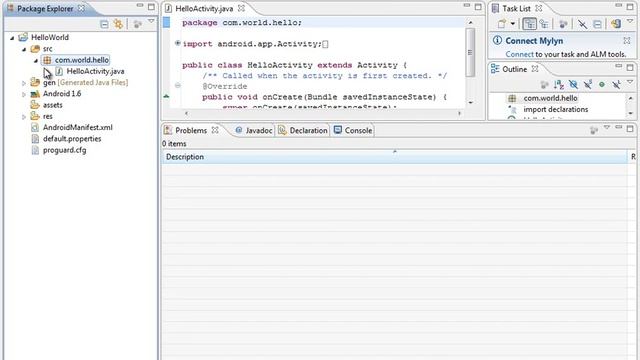
Task: Toggle Hide Non-Public Members in Outline
Action: (602, 84)
